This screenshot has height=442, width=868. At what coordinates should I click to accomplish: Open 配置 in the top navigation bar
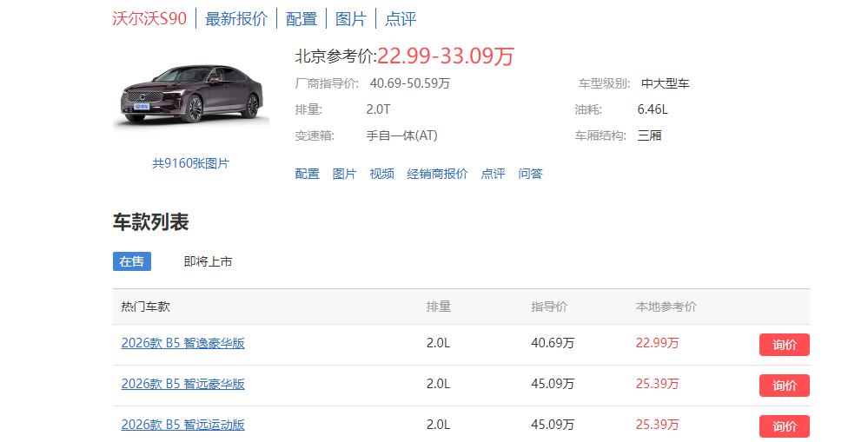tap(301, 19)
